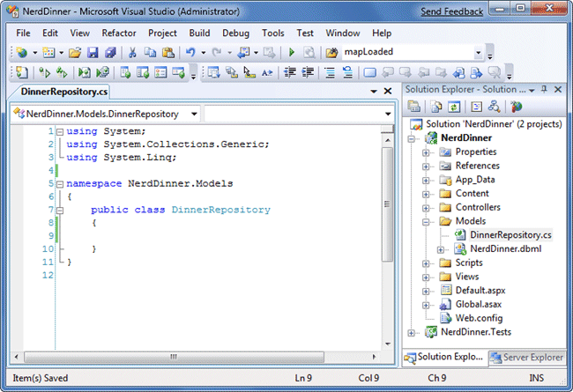The width and height of the screenshot is (573, 392).
Task: Open the Debug menu
Action: pos(235,33)
